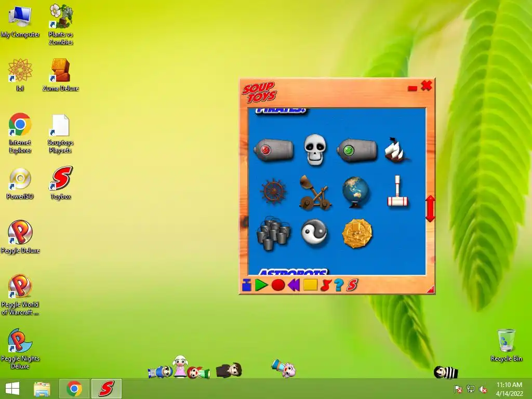Choose the white mallet toy
Screen dimensions: 532x399
tap(397, 192)
